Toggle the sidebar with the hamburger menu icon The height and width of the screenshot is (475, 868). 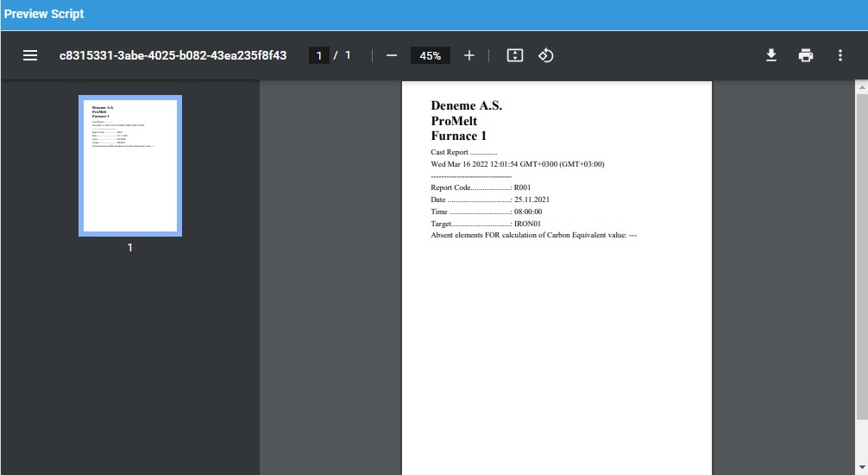pos(30,55)
